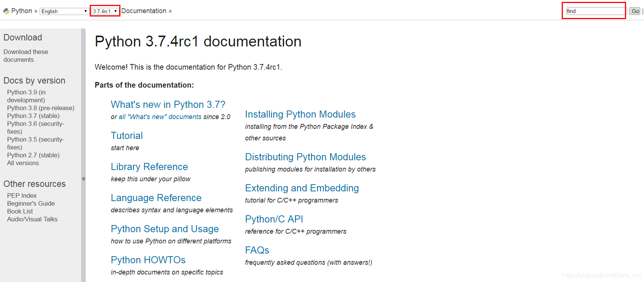Open the PEP Index link
The width and height of the screenshot is (644, 282).
[22, 195]
